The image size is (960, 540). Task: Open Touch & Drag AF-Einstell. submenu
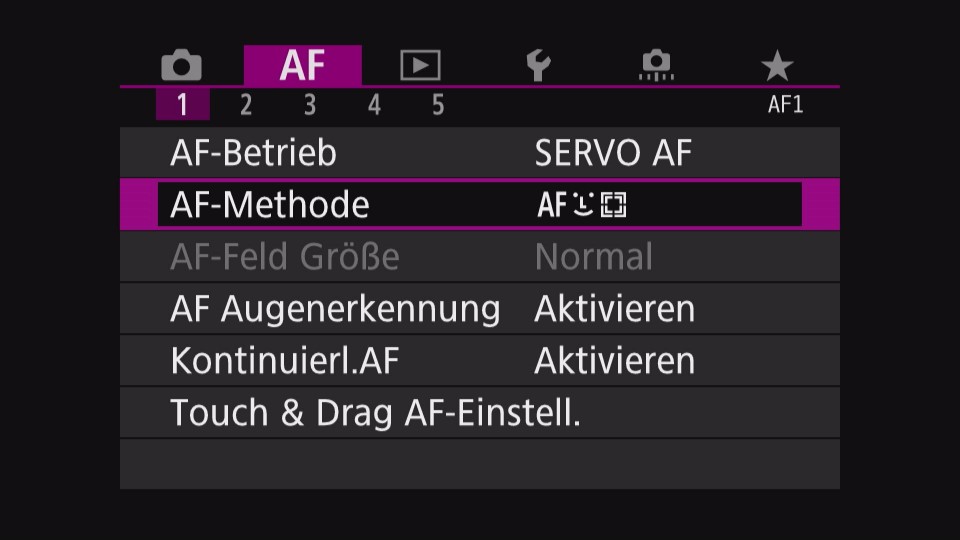tap(479, 412)
